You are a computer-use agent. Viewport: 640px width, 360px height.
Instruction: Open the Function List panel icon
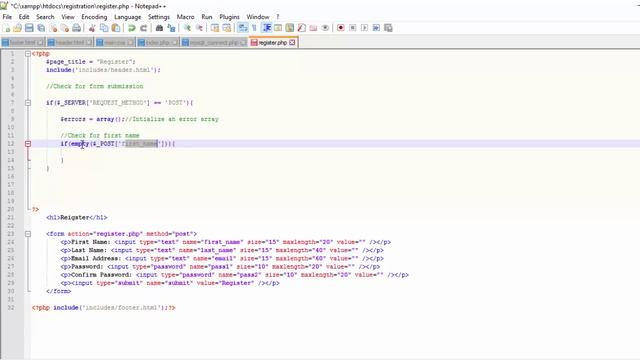click(301, 28)
